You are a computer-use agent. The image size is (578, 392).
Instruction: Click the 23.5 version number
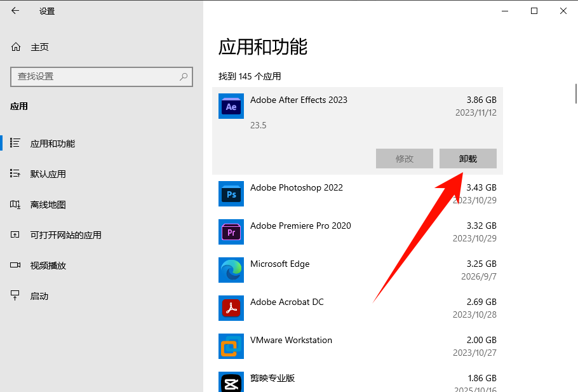pos(258,125)
